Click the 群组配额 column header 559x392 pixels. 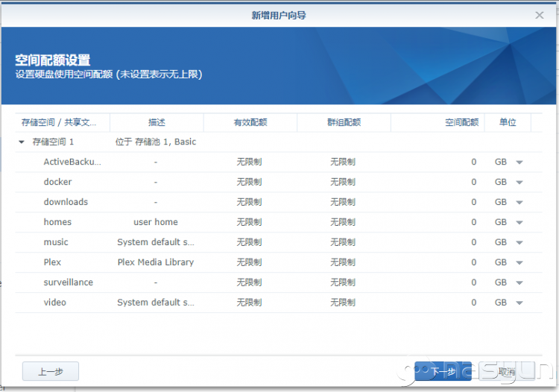(344, 122)
